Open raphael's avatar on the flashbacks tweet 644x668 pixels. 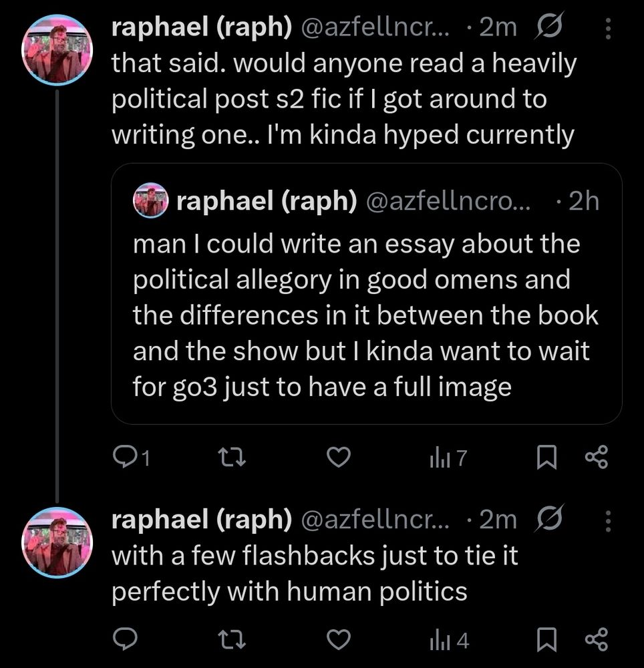tap(56, 541)
